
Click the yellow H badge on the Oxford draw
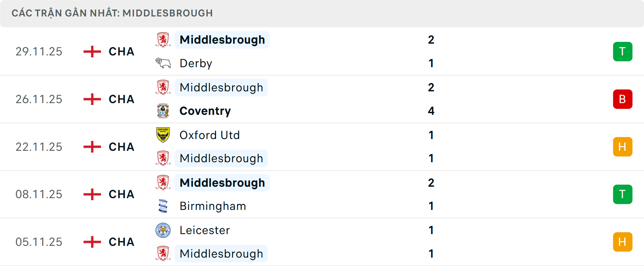[623, 146]
